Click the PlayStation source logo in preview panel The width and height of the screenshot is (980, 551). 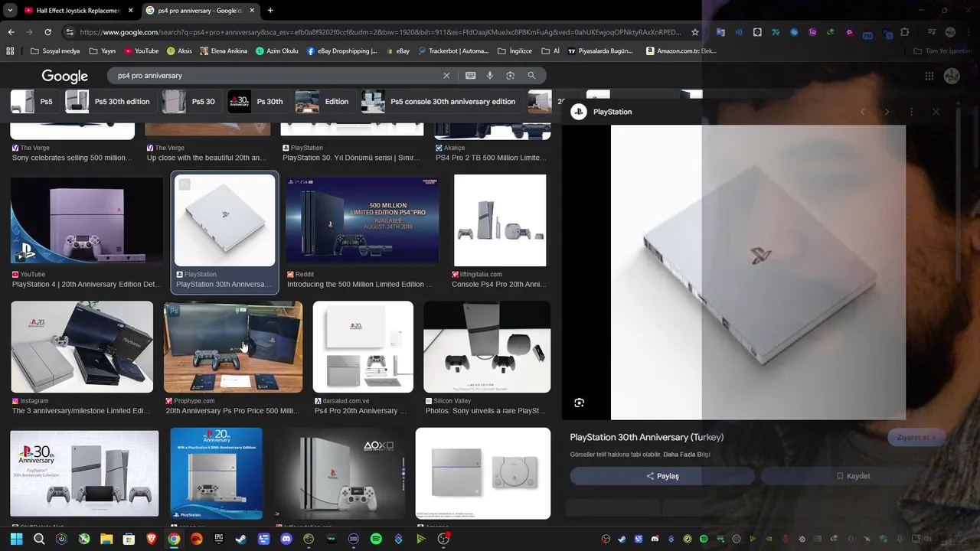coord(579,112)
